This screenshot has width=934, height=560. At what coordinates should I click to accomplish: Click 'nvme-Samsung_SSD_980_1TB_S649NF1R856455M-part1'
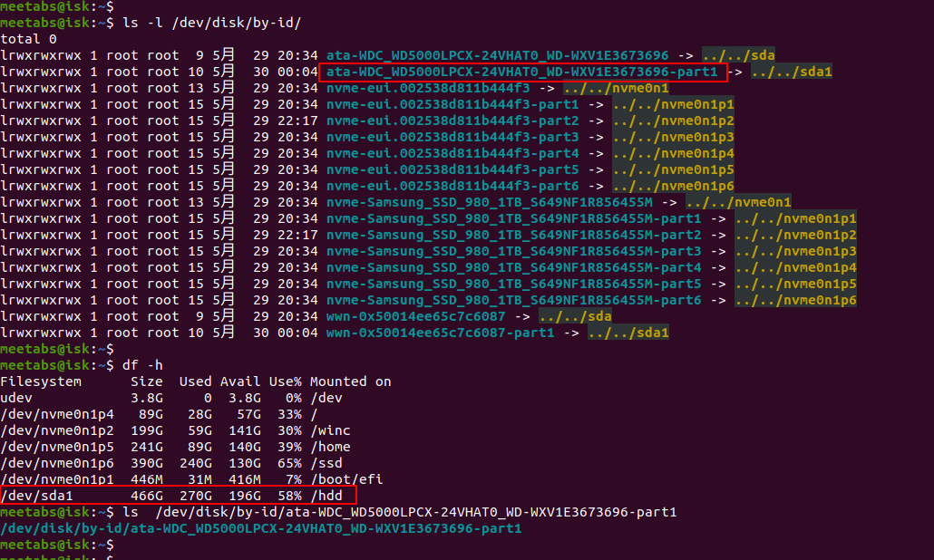[513, 219]
